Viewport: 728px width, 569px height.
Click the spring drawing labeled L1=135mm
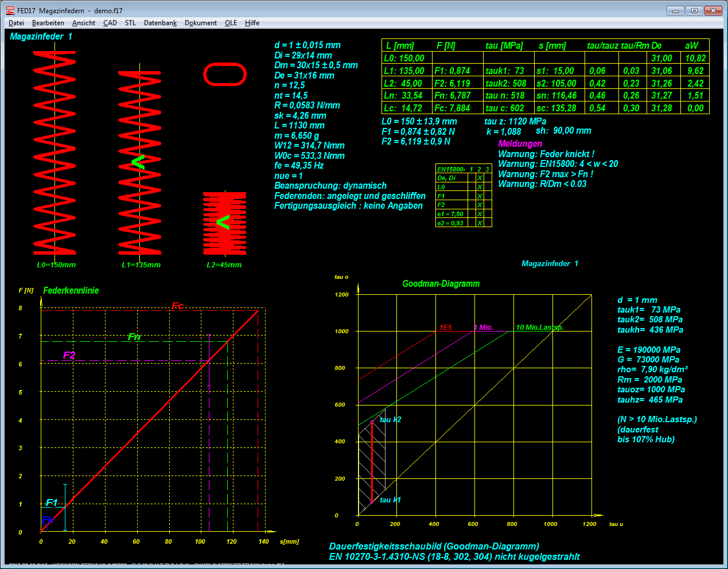[x=139, y=163]
